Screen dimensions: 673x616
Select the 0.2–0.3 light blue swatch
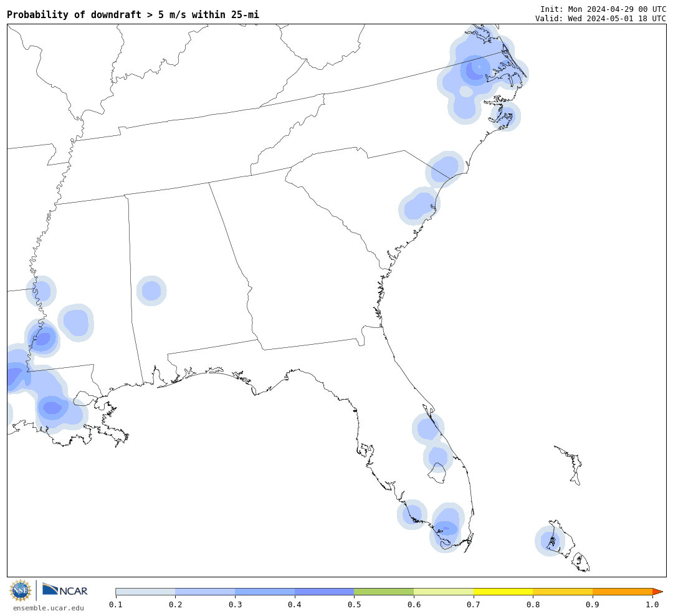coord(205,592)
